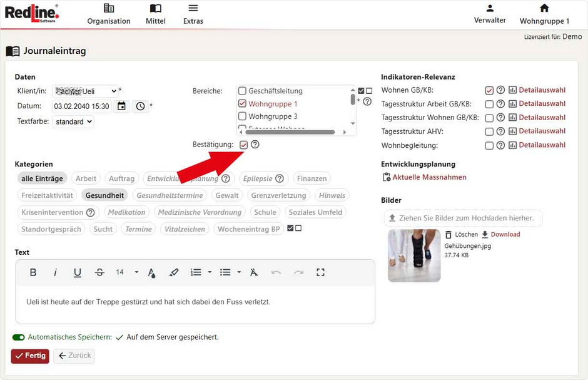Expand editor to fullscreen mode

click(321, 272)
